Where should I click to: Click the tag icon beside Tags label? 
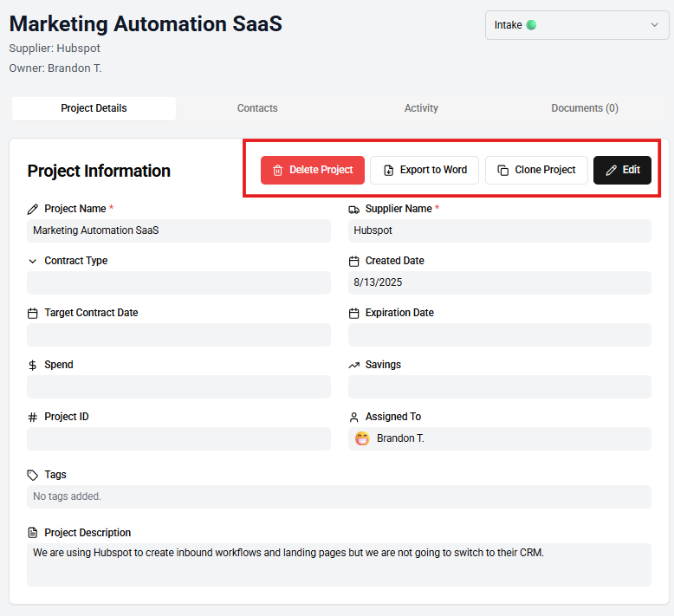tap(33, 475)
